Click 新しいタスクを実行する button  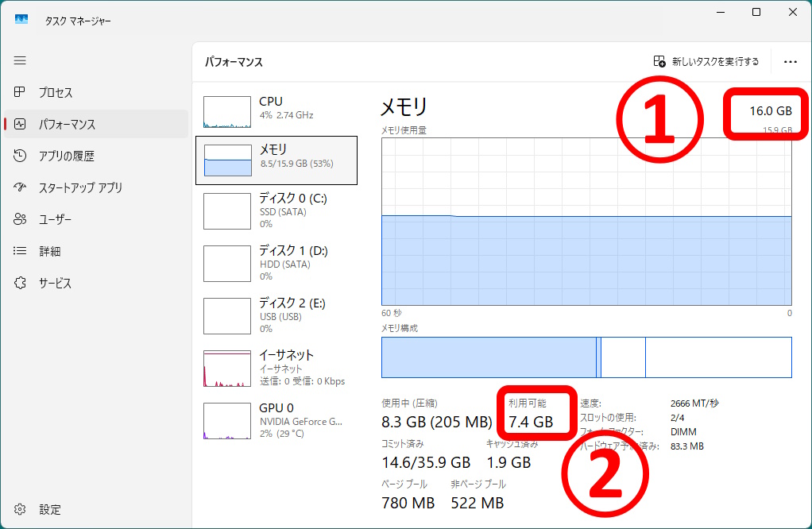pos(706,62)
